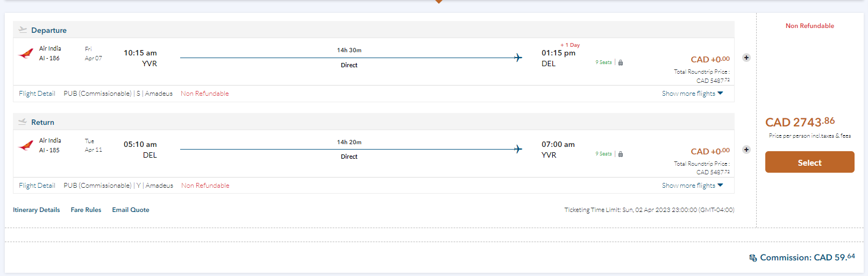Click the Email Quote link
This screenshot has width=868, height=276.
point(131,210)
